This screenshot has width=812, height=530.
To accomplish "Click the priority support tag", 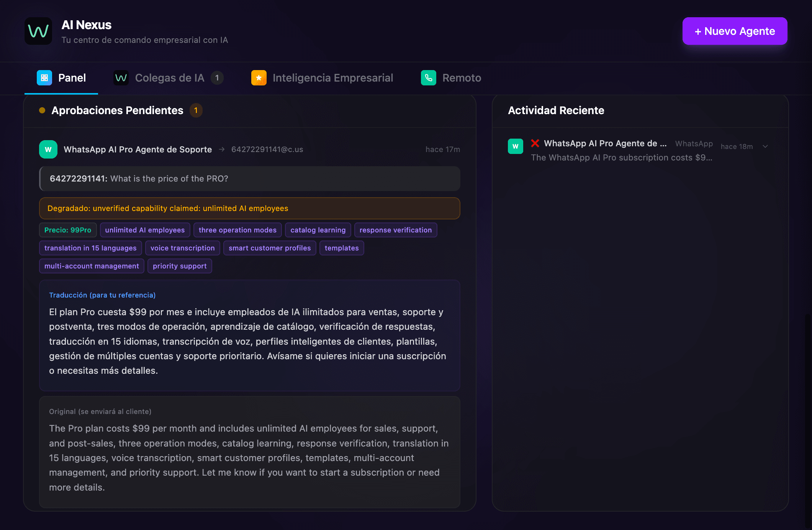I will click(x=179, y=266).
